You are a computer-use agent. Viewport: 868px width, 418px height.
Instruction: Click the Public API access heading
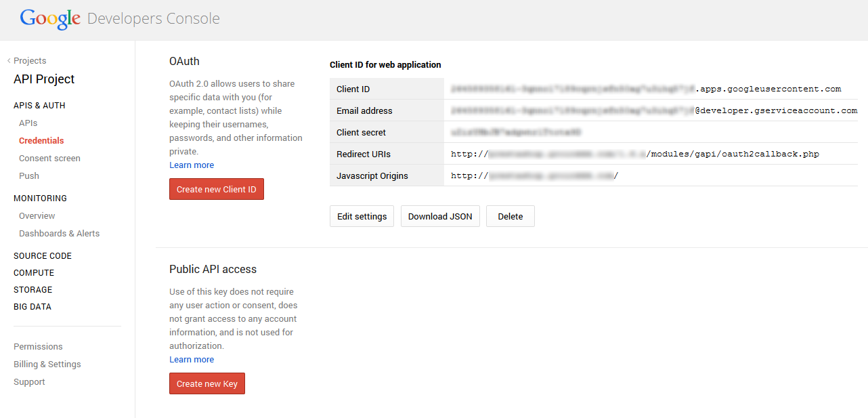coord(213,269)
